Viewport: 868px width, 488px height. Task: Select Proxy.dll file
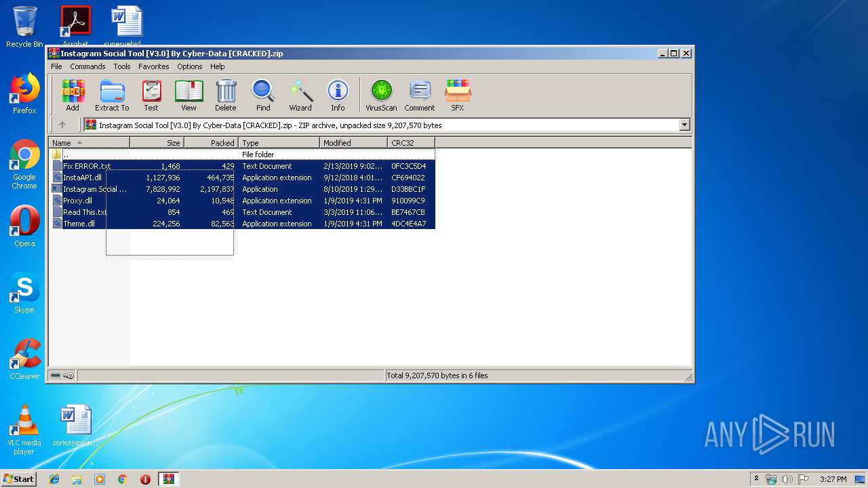click(243, 201)
